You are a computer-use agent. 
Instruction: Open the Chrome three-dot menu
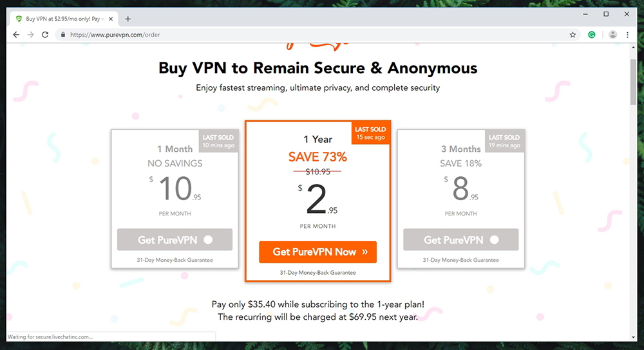click(627, 35)
